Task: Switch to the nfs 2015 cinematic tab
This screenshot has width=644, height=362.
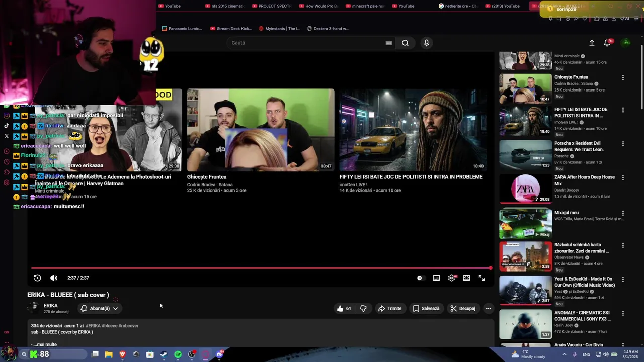Action: [224, 6]
